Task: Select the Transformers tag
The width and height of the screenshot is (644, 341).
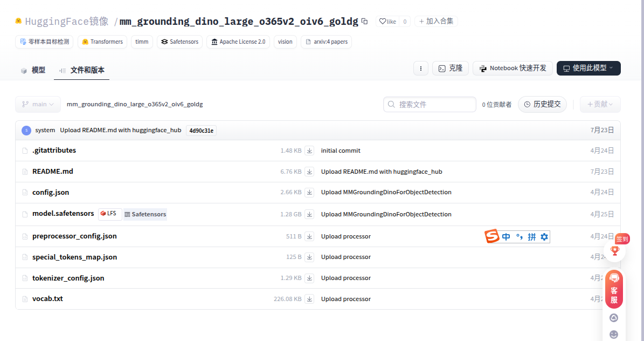Action: pyautogui.click(x=102, y=42)
